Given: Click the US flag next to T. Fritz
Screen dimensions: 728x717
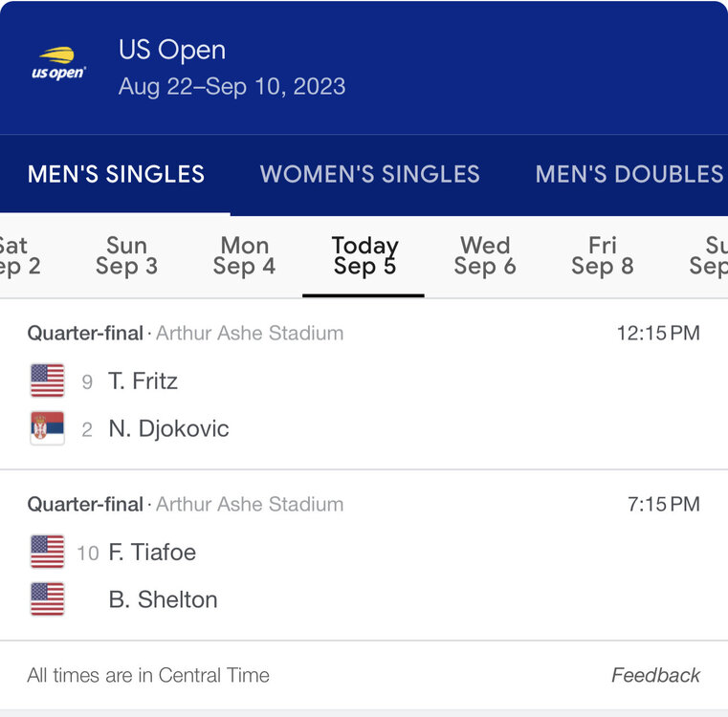Looking at the screenshot, I should pos(47,380).
